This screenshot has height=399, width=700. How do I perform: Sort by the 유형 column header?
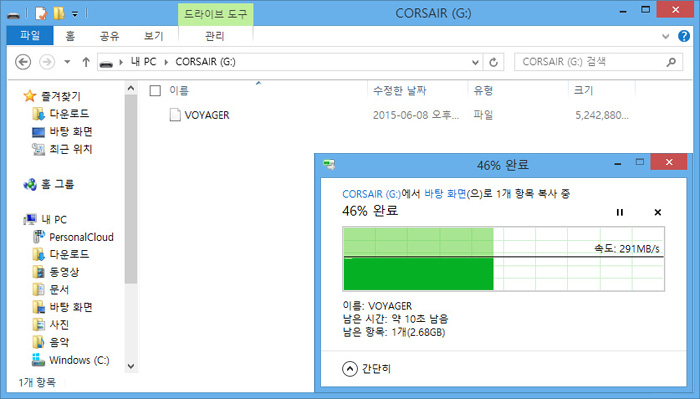click(x=483, y=91)
